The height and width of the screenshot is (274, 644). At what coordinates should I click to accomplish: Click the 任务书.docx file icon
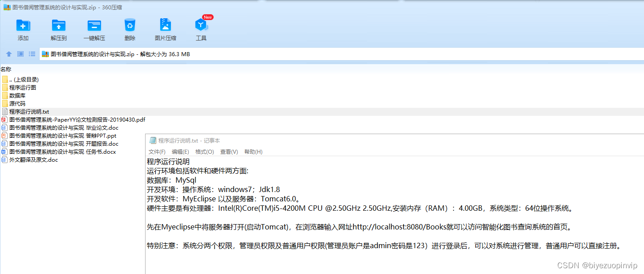[4, 151]
